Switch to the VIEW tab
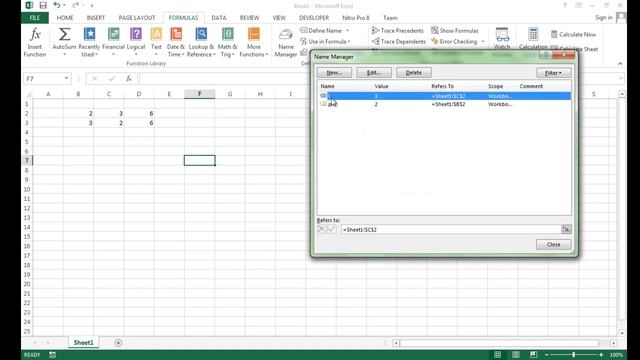The width and height of the screenshot is (640, 360). click(279, 18)
